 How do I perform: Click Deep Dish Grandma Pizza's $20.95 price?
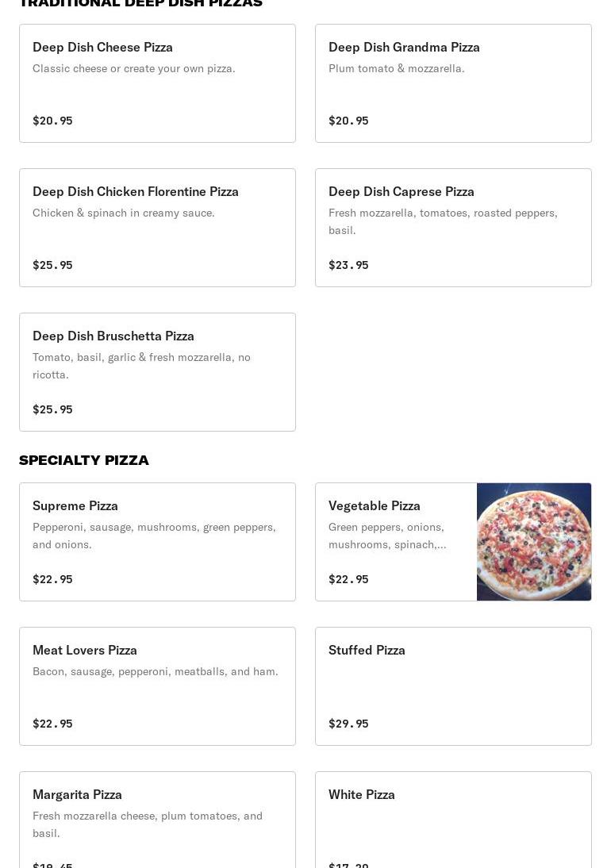348,120
